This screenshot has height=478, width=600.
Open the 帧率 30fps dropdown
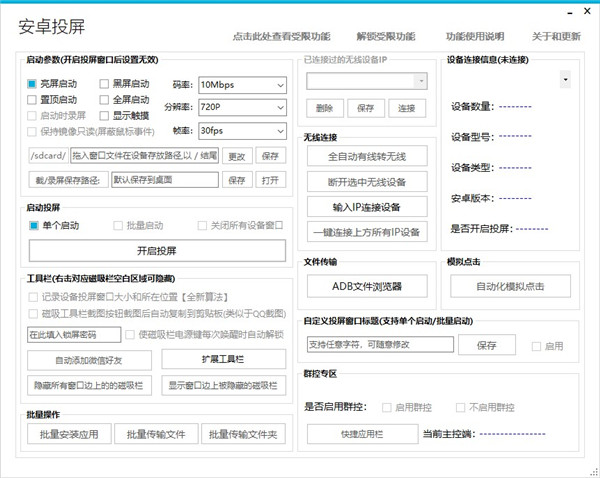click(242, 131)
